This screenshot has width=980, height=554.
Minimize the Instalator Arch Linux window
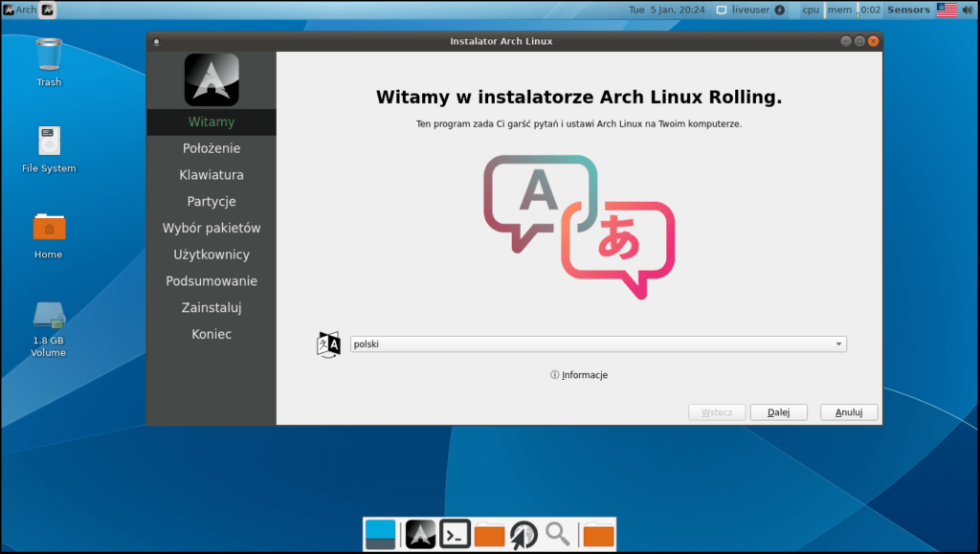pos(846,41)
